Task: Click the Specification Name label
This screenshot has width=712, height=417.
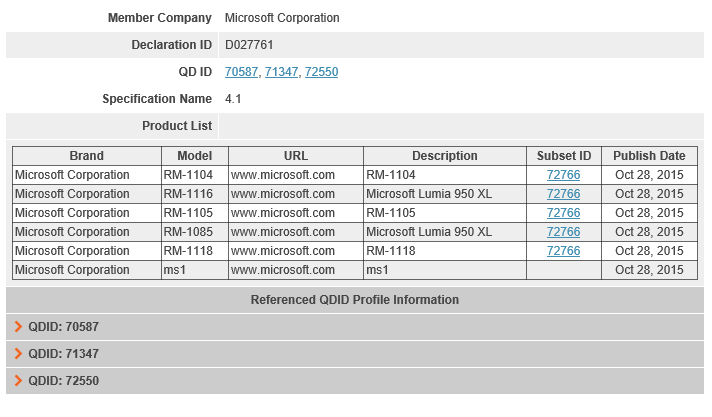Action: pos(157,99)
